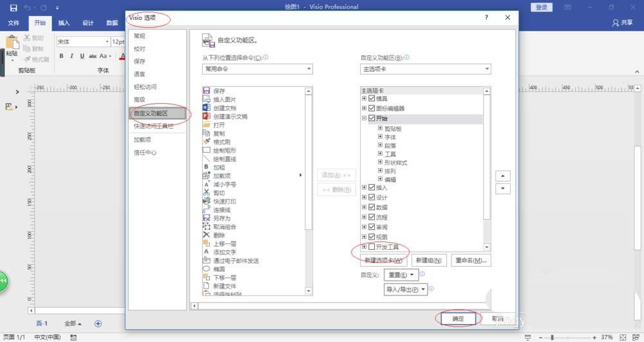This screenshot has height=342, width=644.
Task: Select the 保存 save command icon
Action: tap(207, 91)
